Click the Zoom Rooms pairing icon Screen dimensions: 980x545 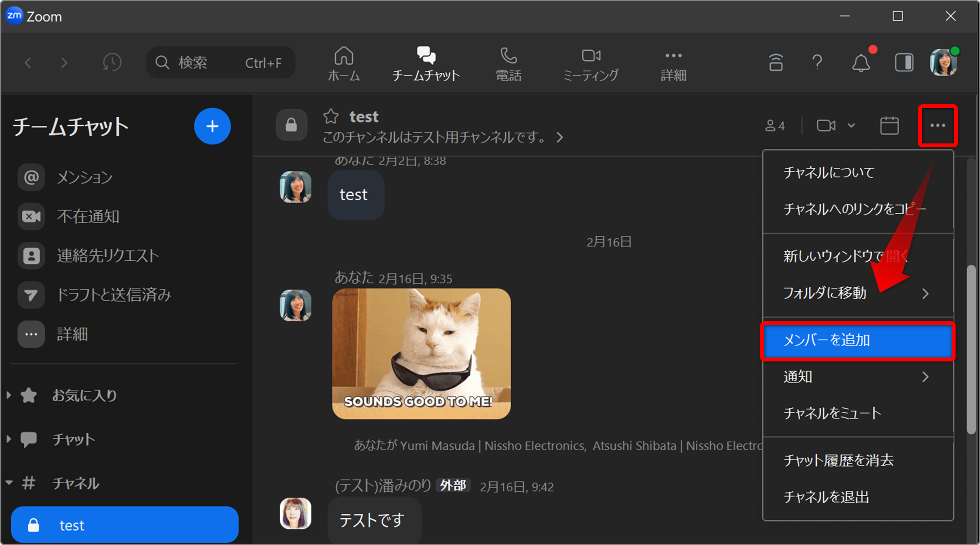pos(776,63)
